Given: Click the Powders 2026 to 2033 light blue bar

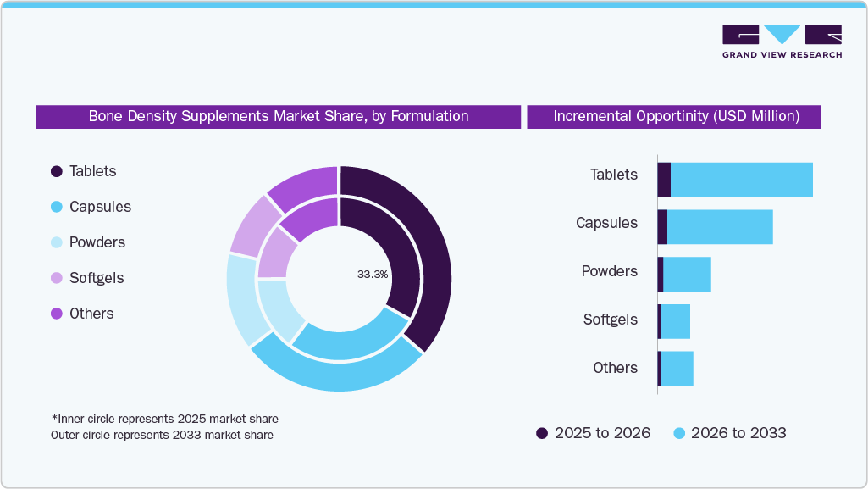Looking at the screenshot, I should [x=687, y=274].
